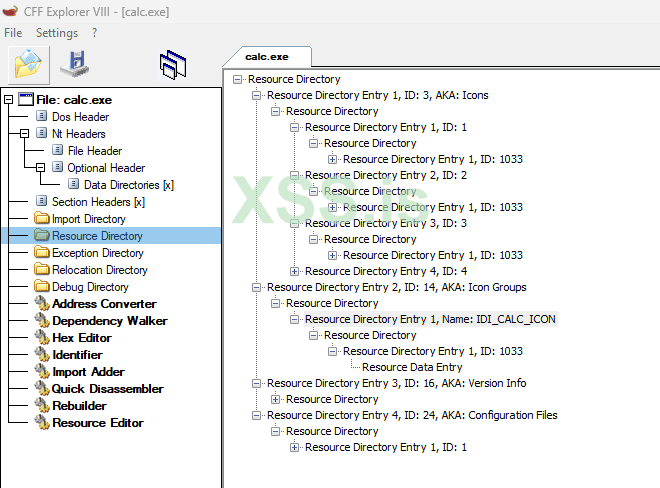Open the ? help menu
This screenshot has width=660, height=488.
94,33
